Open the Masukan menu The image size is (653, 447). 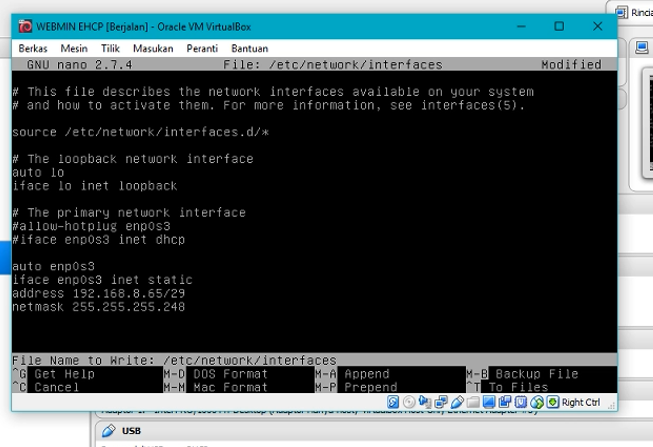click(152, 48)
